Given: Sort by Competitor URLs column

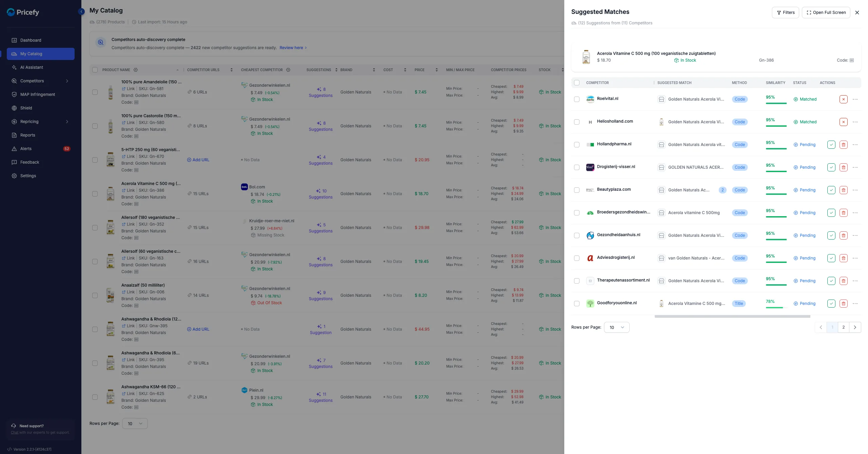Looking at the screenshot, I should click(x=232, y=70).
